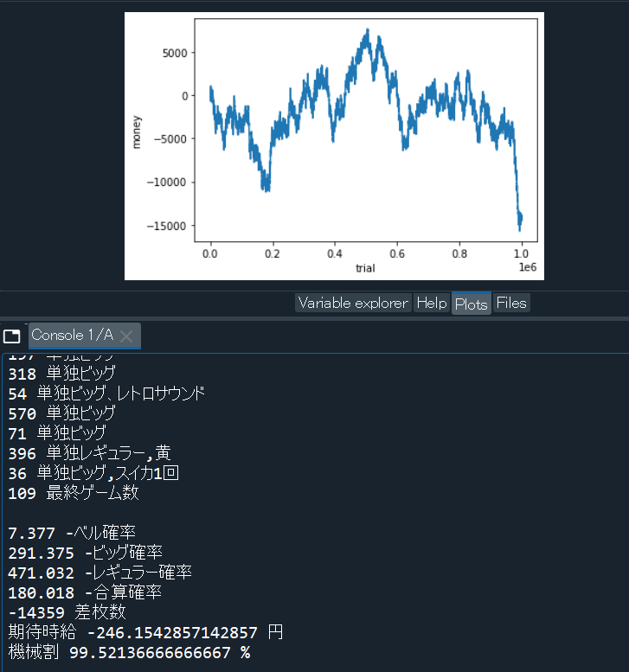Click the '7.377 -ベル確率' line

coord(72,533)
